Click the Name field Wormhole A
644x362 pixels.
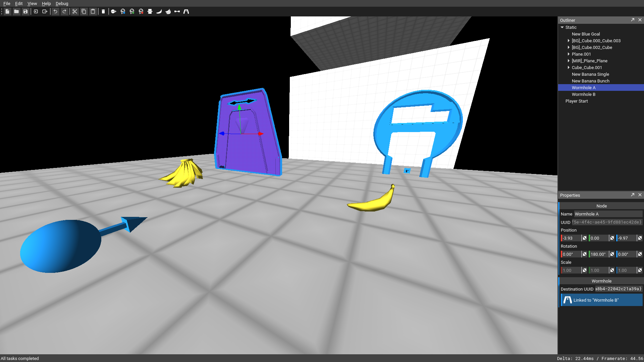608,214
